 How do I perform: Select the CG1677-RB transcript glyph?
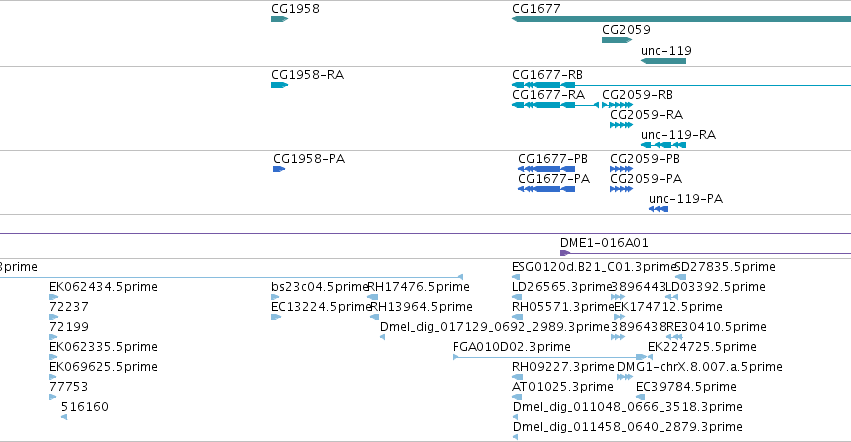(x=681, y=85)
